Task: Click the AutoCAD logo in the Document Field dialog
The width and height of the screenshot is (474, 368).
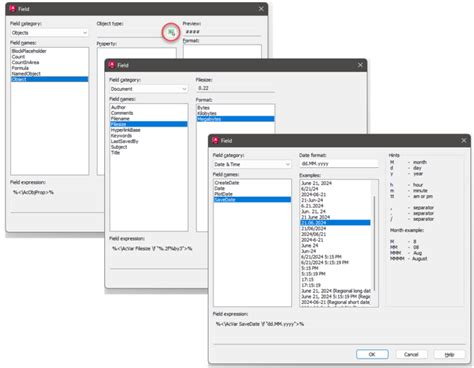Action: coord(112,65)
